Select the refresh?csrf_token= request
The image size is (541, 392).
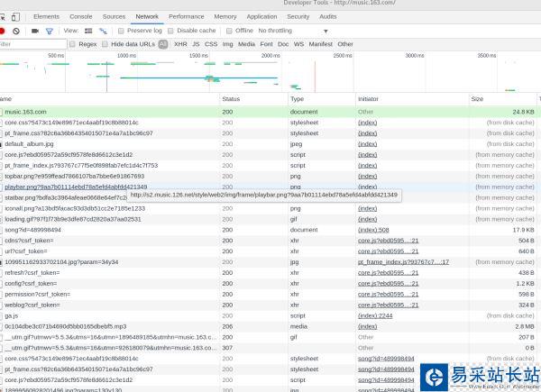tap(269, 273)
